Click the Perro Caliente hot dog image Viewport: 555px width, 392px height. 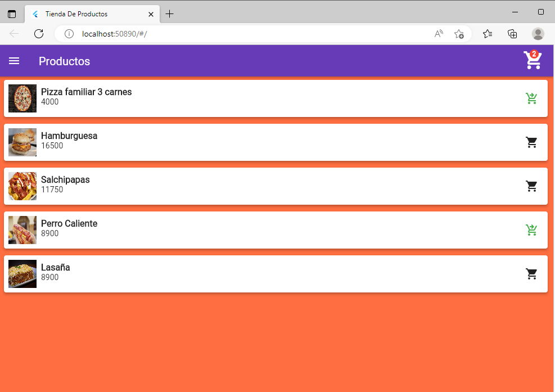pyautogui.click(x=22, y=230)
